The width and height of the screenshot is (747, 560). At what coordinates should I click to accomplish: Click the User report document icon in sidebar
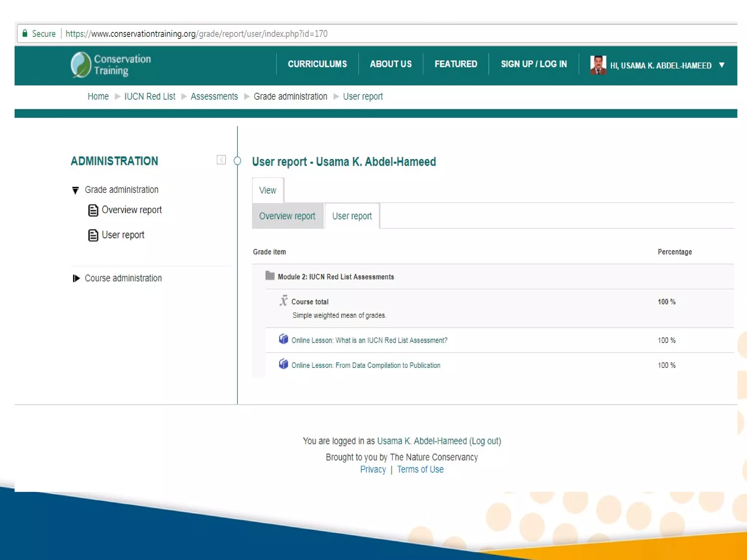(x=93, y=235)
